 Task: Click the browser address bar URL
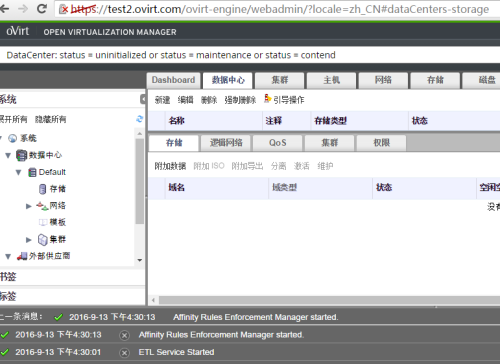tap(280, 9)
